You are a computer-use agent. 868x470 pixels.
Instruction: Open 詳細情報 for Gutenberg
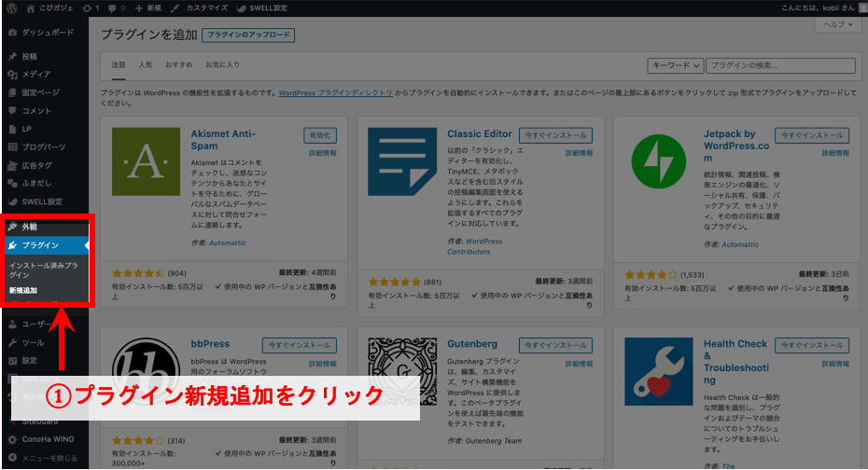tap(579, 364)
